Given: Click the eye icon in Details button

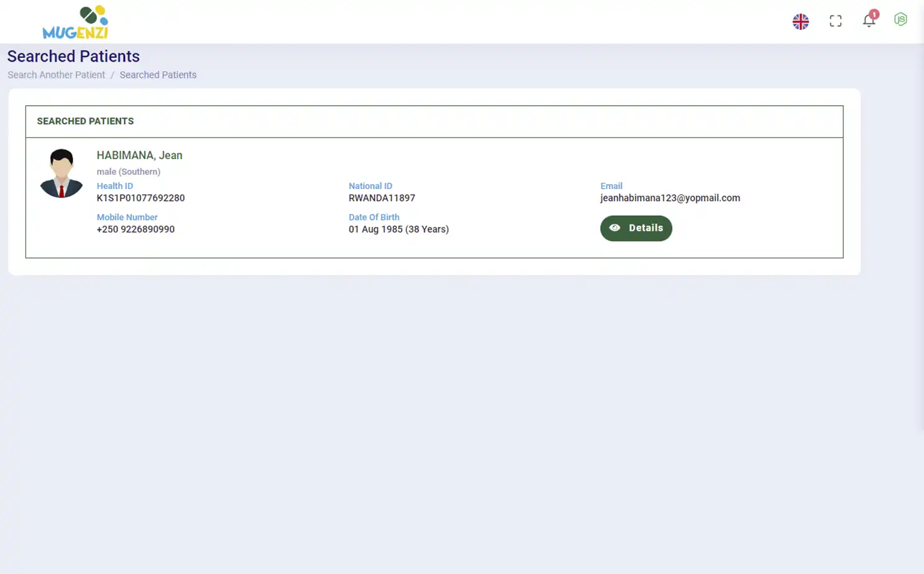Looking at the screenshot, I should click(x=615, y=228).
